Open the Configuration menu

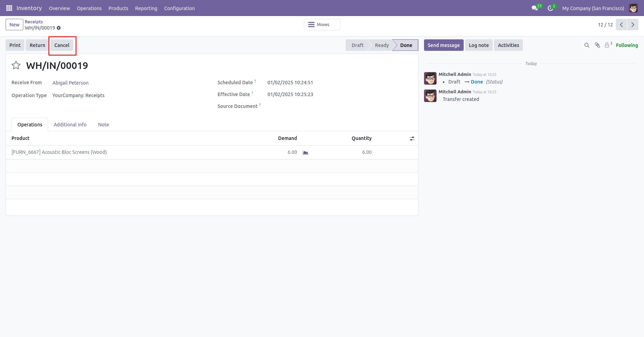(179, 8)
